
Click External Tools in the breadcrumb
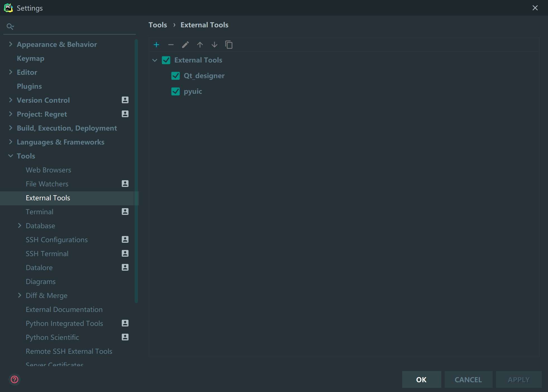pyautogui.click(x=204, y=25)
